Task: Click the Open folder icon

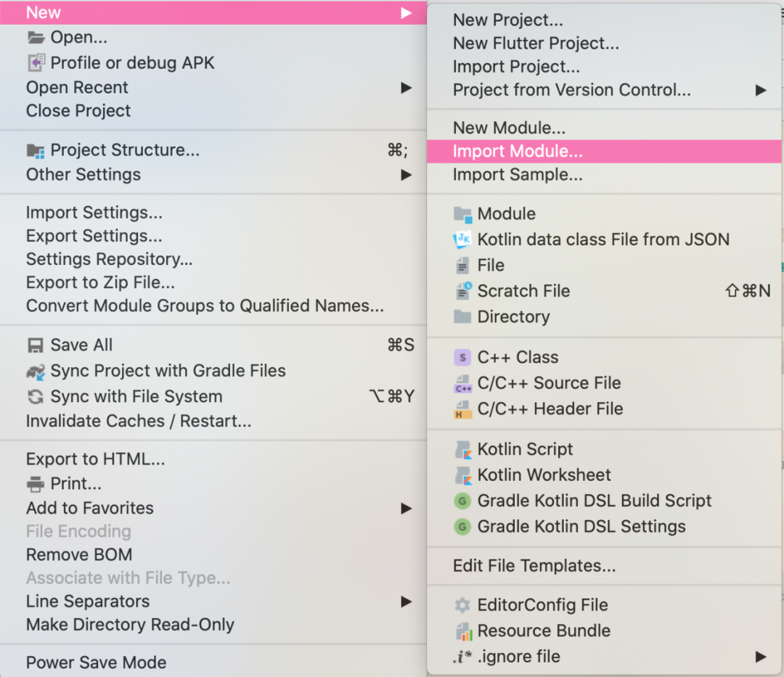Action: coord(36,38)
